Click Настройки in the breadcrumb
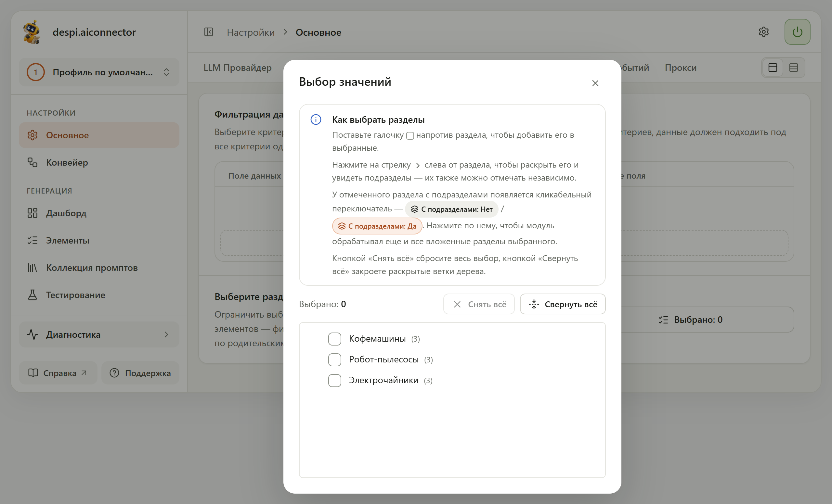The width and height of the screenshot is (832, 504). 251,32
